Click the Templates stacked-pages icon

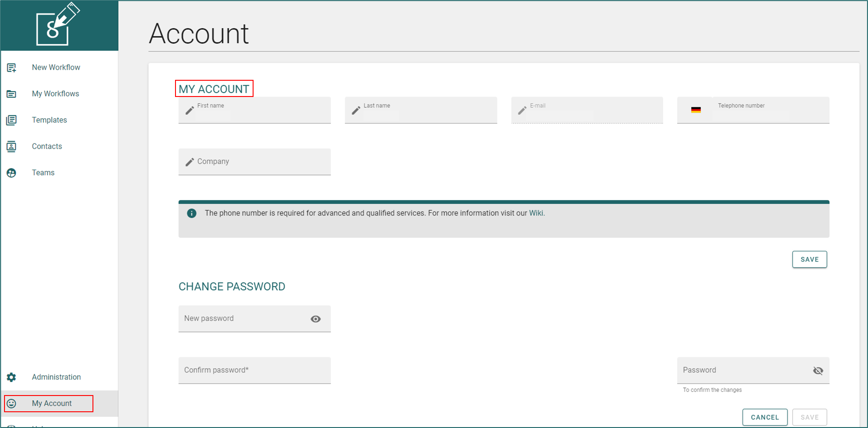[11, 120]
